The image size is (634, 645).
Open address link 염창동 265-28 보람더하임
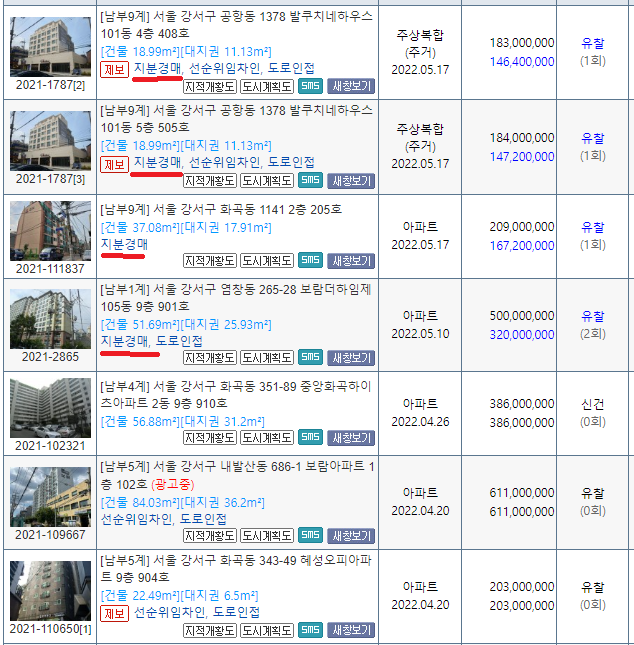pyautogui.click(x=236, y=298)
